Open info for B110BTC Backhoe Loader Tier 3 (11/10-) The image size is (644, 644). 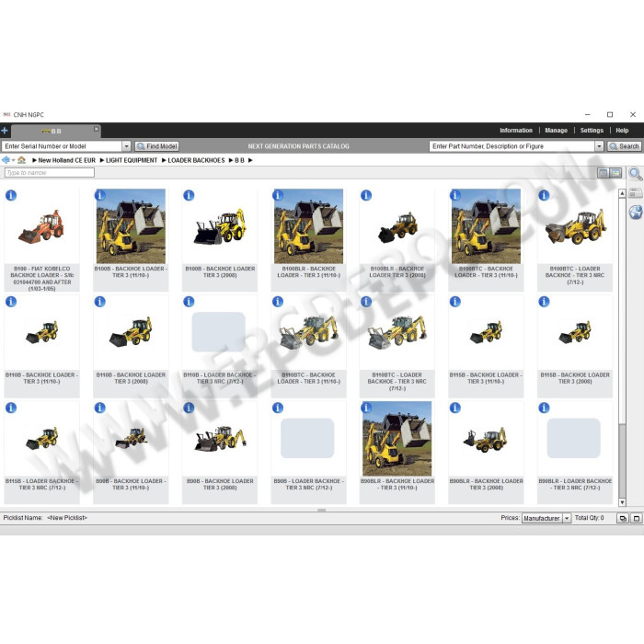coord(278,302)
